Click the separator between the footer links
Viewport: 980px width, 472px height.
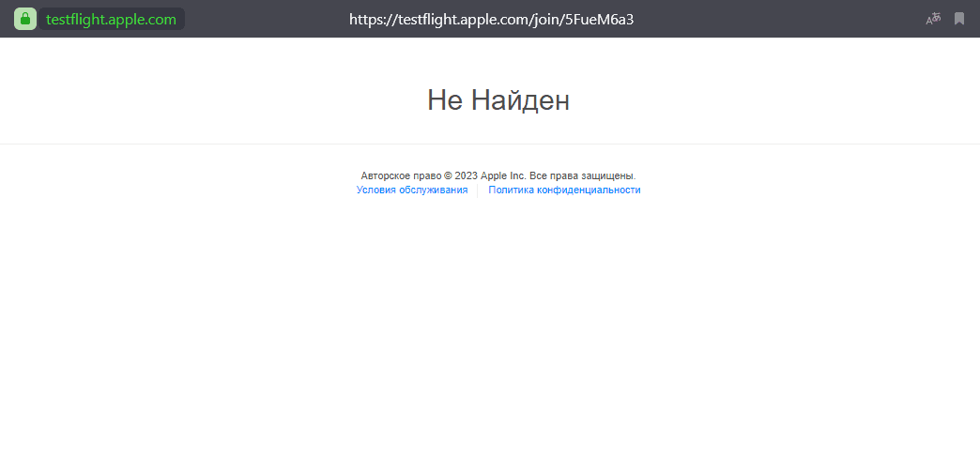(478, 190)
